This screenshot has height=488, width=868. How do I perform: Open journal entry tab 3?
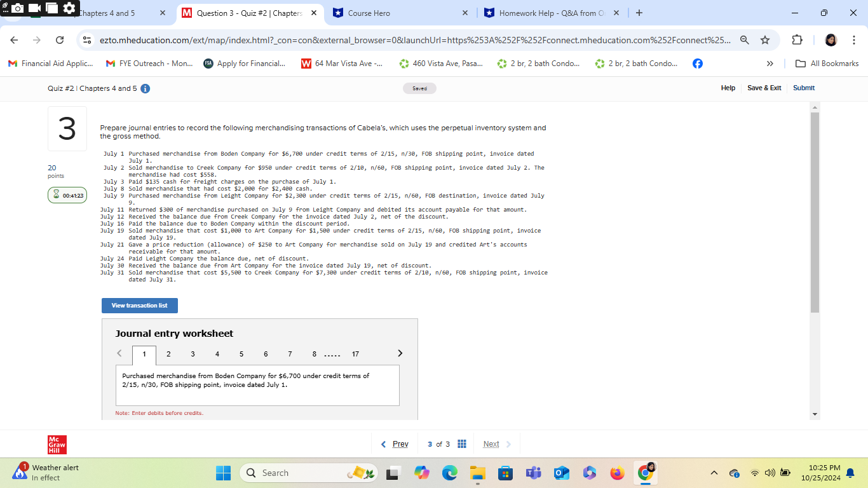tap(193, 354)
